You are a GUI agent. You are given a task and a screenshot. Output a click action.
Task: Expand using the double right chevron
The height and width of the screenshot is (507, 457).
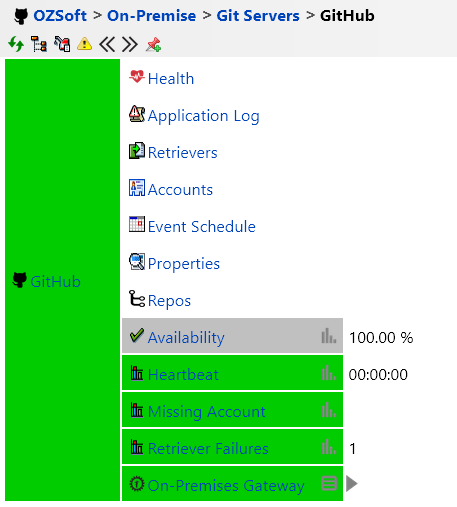pyautogui.click(x=130, y=44)
